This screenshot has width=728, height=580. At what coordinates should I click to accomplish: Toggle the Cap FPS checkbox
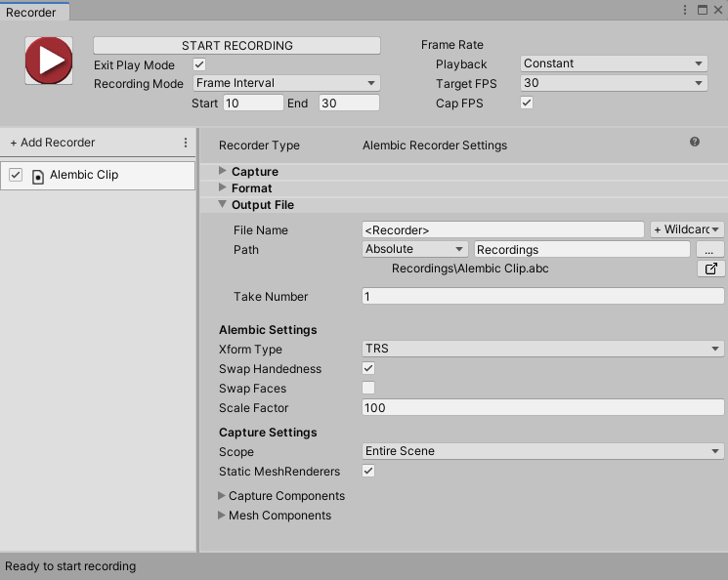click(527, 104)
